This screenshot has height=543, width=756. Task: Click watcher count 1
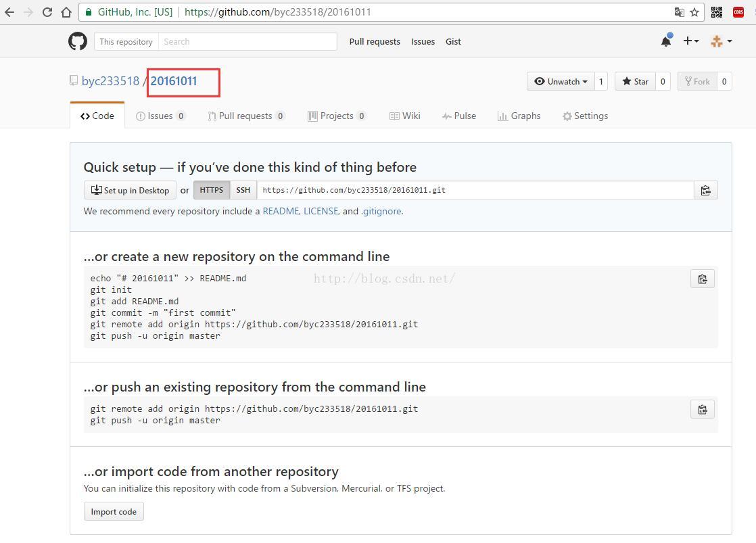pyautogui.click(x=600, y=82)
